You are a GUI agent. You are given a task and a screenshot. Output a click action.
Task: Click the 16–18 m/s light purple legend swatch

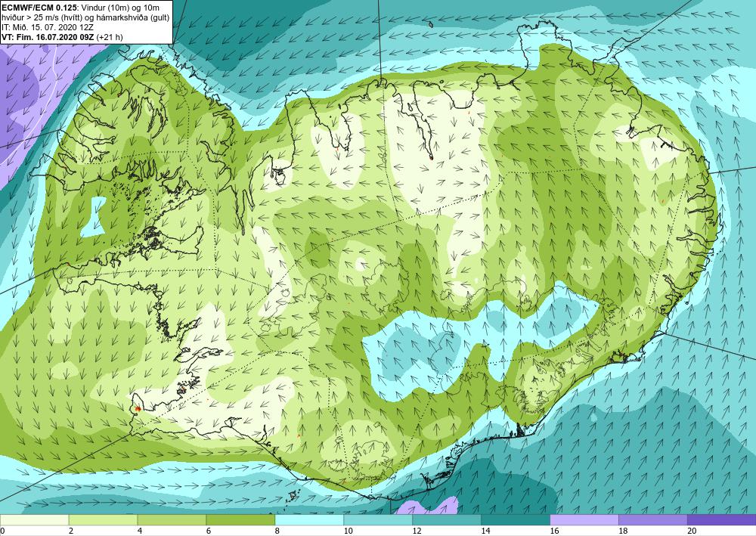[584, 520]
